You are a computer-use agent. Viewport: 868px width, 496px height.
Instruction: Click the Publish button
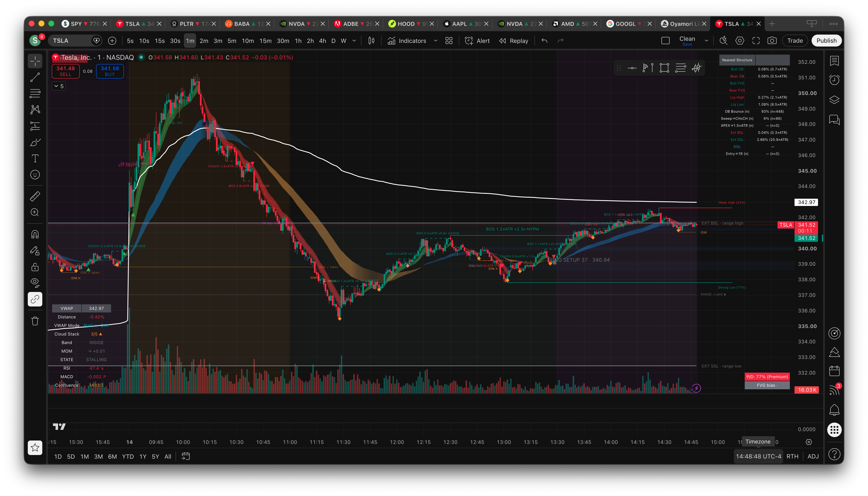tap(826, 41)
